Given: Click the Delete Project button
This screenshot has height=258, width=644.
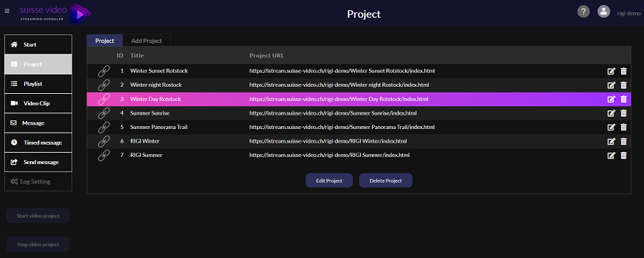Looking at the screenshot, I should 386,180.
